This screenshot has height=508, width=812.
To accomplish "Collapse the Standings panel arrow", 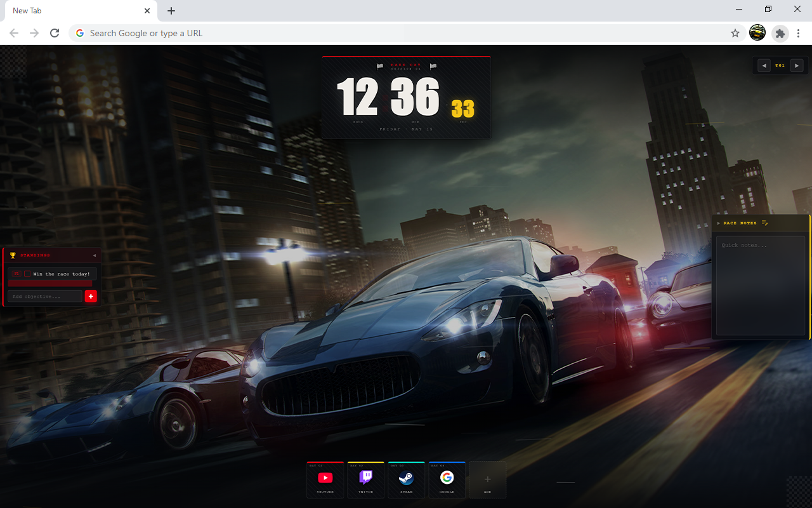I will click(x=95, y=255).
